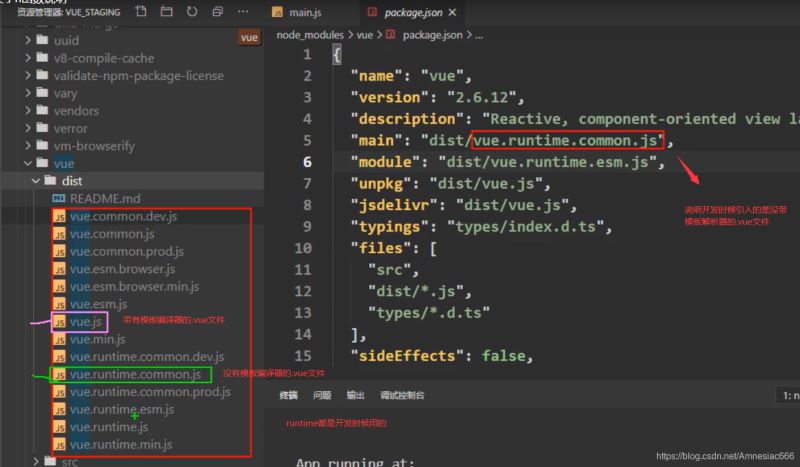This screenshot has height=467, width=800.
Task: Click the New File icon in explorer header
Action: (140, 12)
